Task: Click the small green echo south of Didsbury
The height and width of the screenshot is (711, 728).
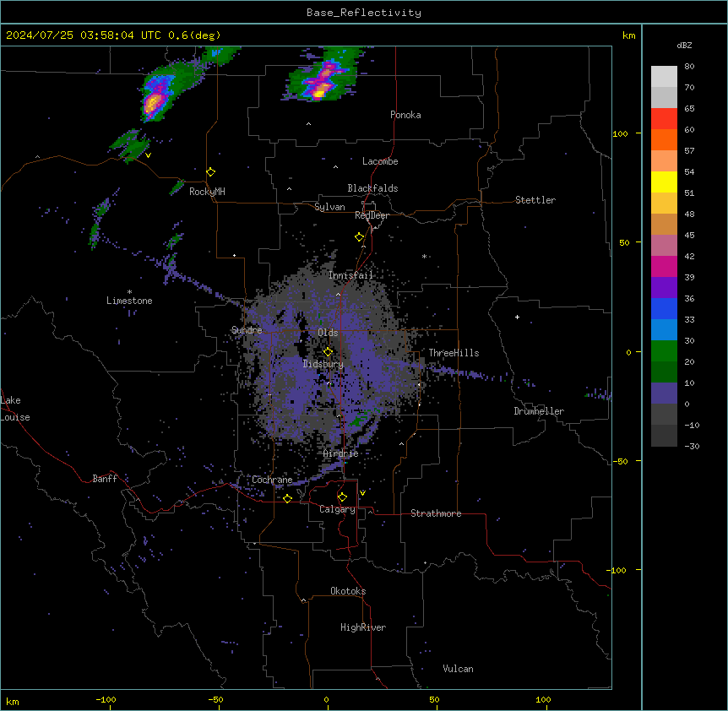Action: [358, 421]
